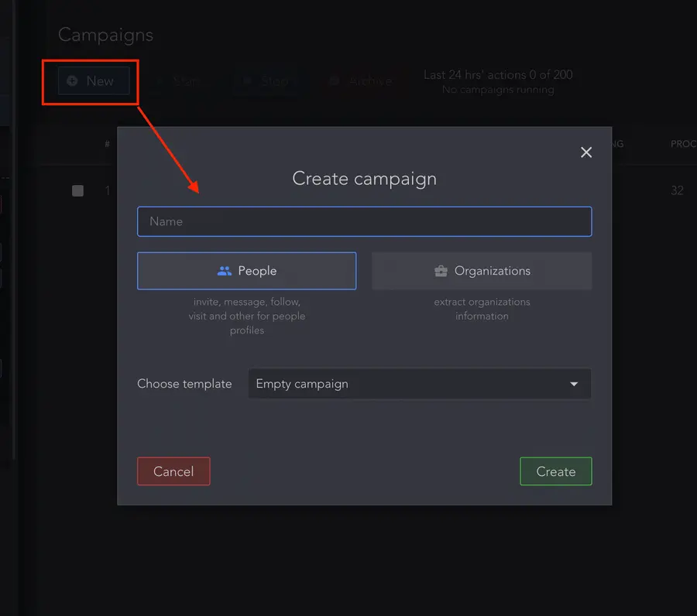This screenshot has width=697, height=616.
Task: Click the people profiles icon on People option
Action: point(225,271)
